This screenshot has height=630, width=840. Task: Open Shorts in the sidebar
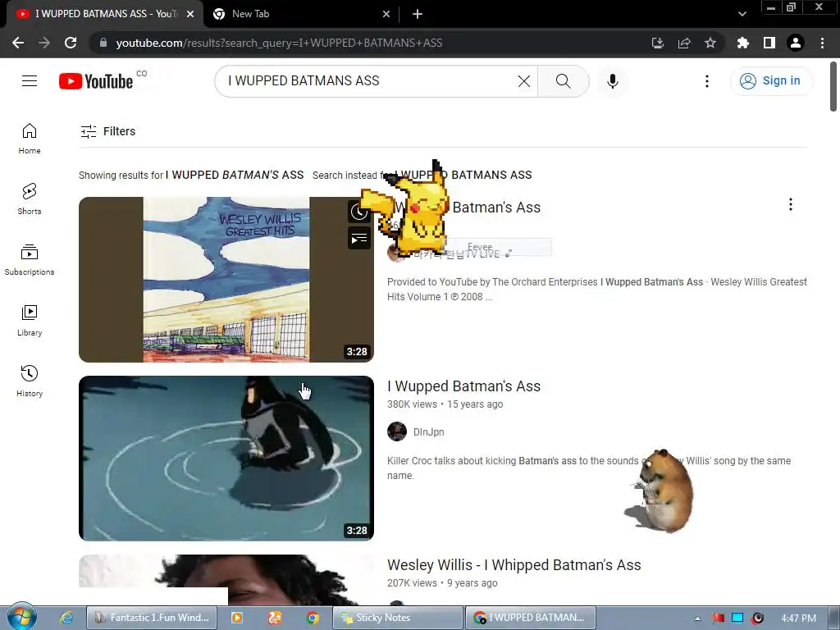(x=30, y=199)
